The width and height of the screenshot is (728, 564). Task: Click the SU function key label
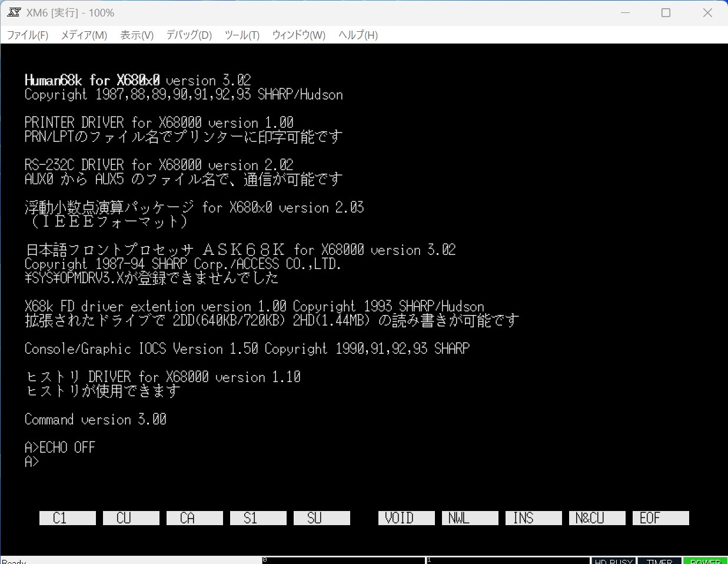click(x=322, y=518)
